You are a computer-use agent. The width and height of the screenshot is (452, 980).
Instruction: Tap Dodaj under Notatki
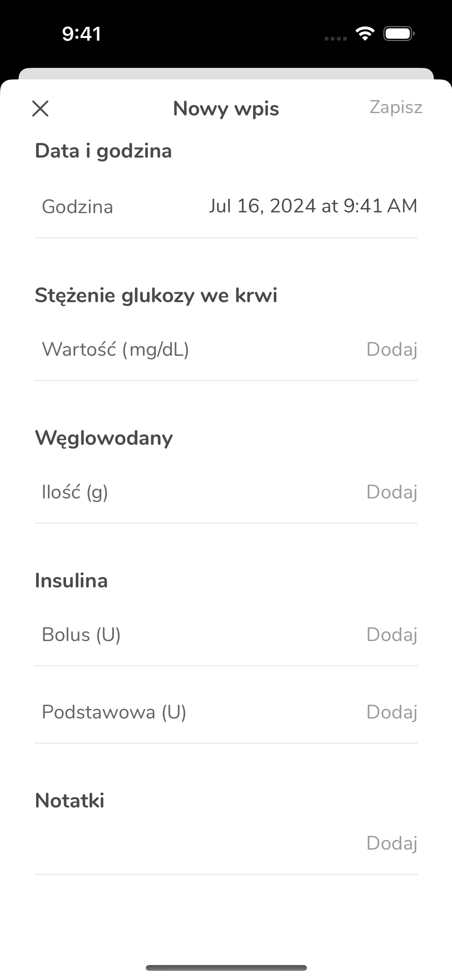click(392, 843)
